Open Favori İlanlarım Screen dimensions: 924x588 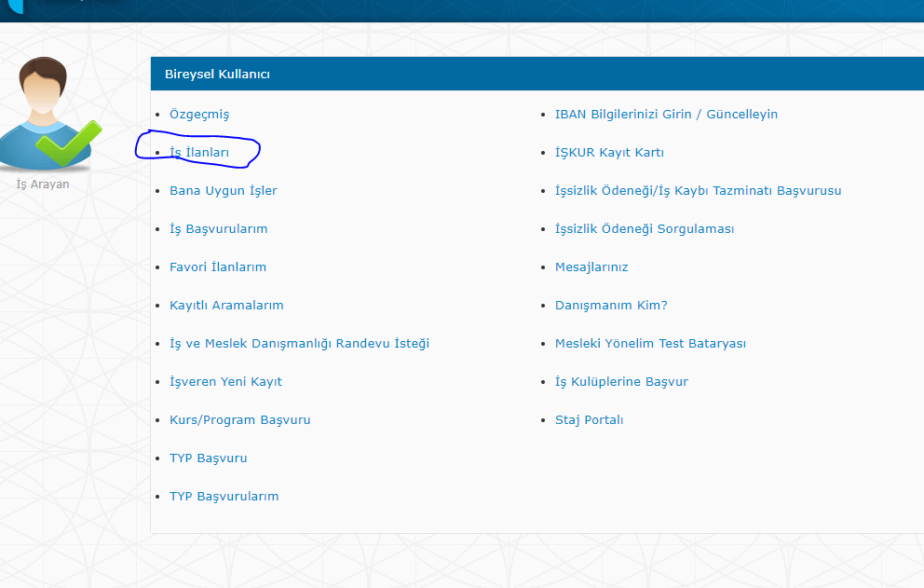[x=217, y=267]
